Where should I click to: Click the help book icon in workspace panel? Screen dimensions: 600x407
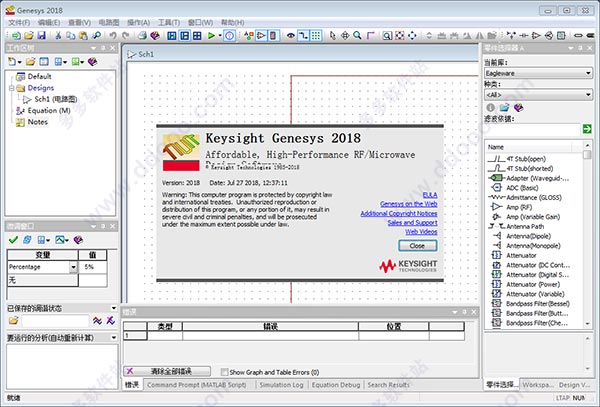92,61
